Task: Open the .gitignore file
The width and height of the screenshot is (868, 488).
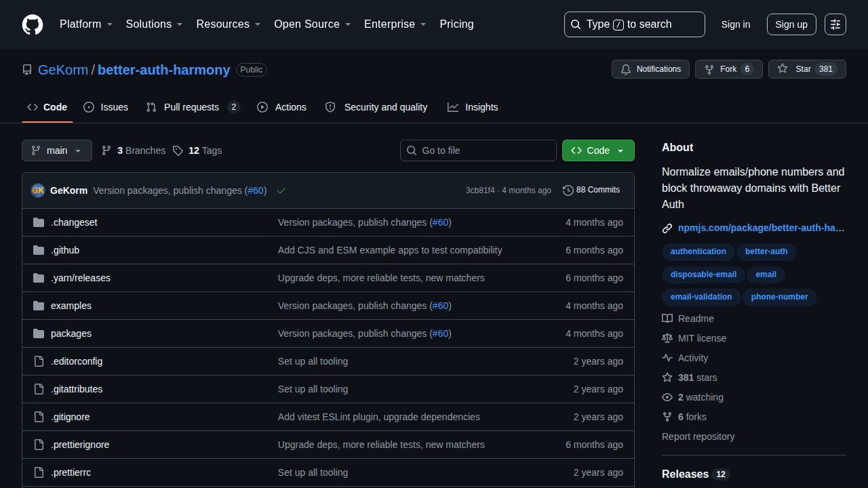Action: click(71, 417)
